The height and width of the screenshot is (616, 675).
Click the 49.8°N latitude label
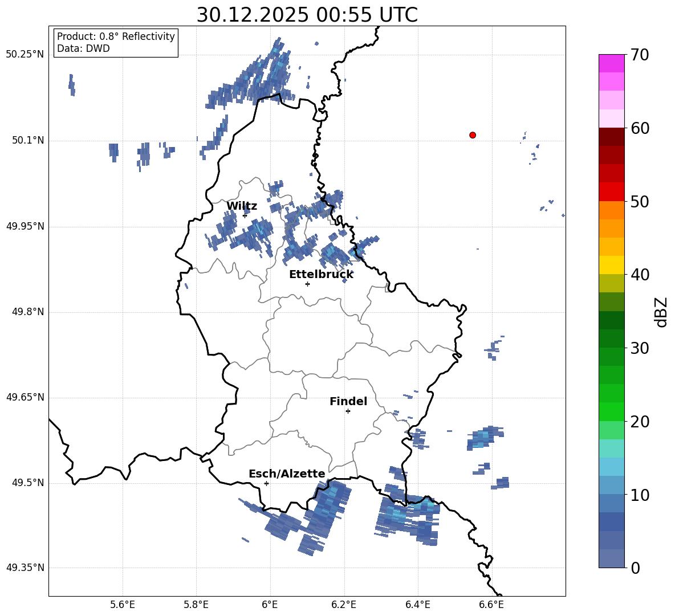point(28,312)
